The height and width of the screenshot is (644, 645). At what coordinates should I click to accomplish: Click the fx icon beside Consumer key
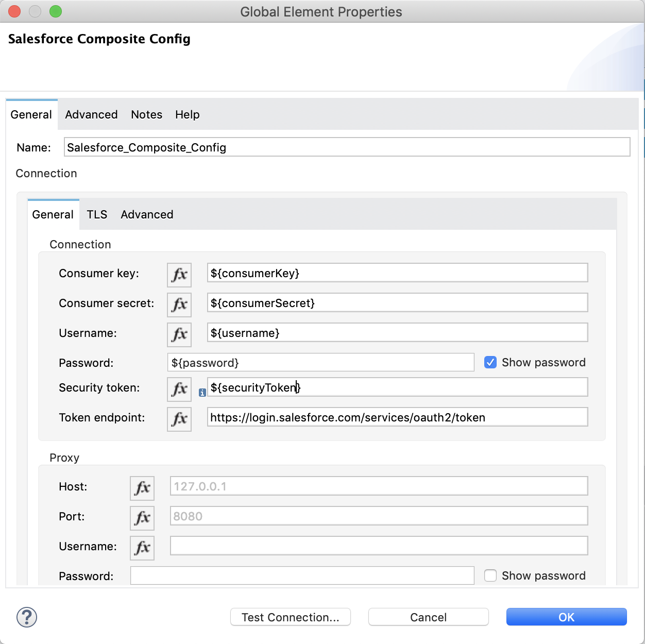tap(179, 275)
